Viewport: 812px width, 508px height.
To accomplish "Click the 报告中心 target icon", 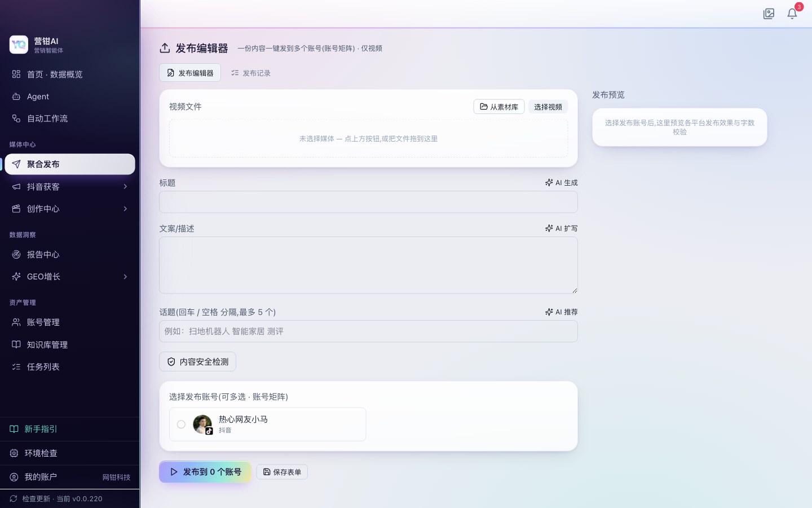I will 16,255.
